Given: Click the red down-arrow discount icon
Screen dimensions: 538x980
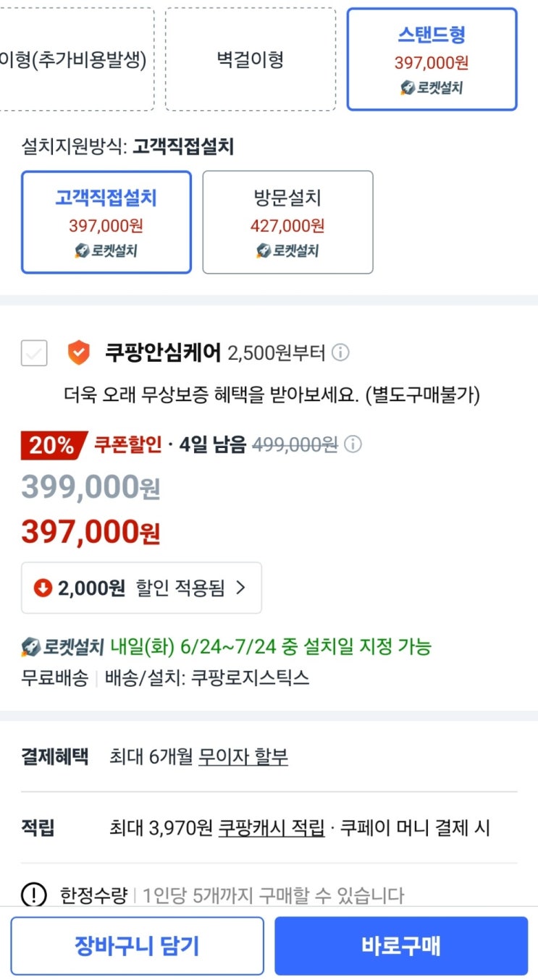Looking at the screenshot, I should pos(43,588).
